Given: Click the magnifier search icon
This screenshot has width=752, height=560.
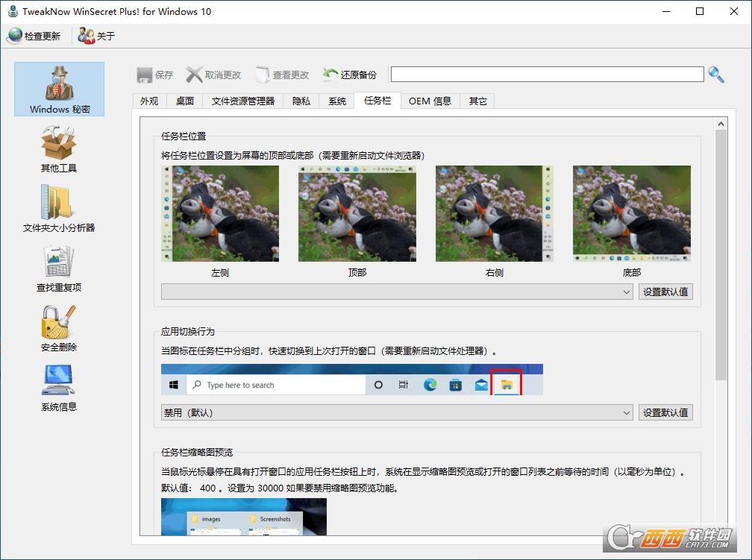Looking at the screenshot, I should (716, 75).
